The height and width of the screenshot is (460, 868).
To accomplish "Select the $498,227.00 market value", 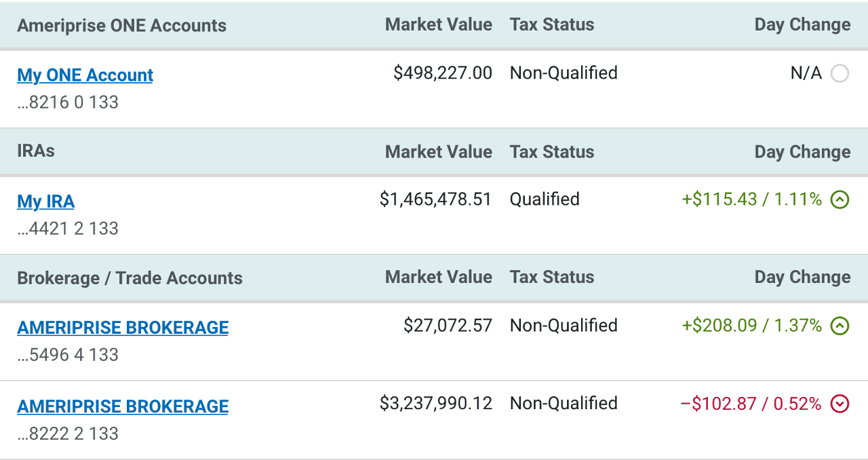I will 443,73.
